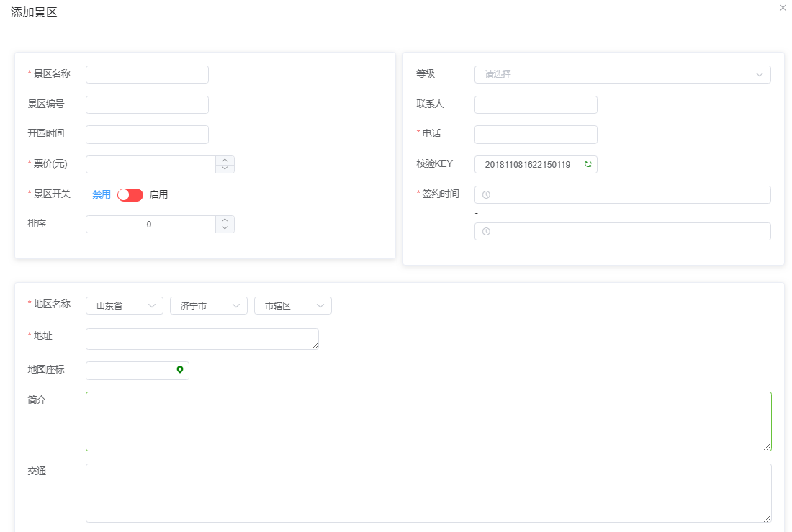Focus the 景区编号 input field
This screenshot has height=532, width=792.
[x=147, y=104]
